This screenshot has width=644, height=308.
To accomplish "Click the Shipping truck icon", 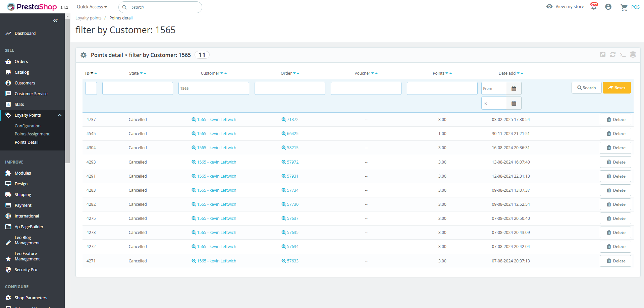I will coord(8,195).
